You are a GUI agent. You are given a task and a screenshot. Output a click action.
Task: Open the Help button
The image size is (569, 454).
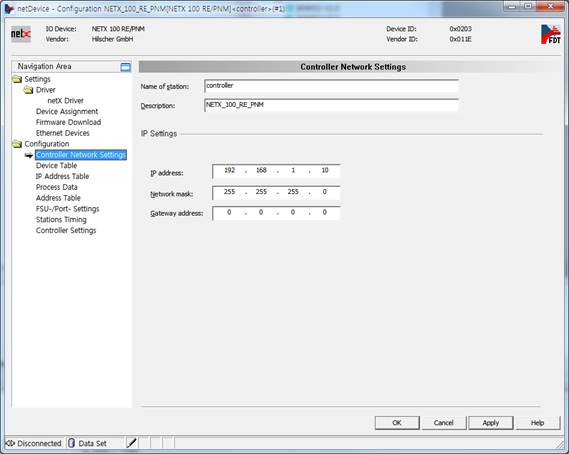coord(537,423)
